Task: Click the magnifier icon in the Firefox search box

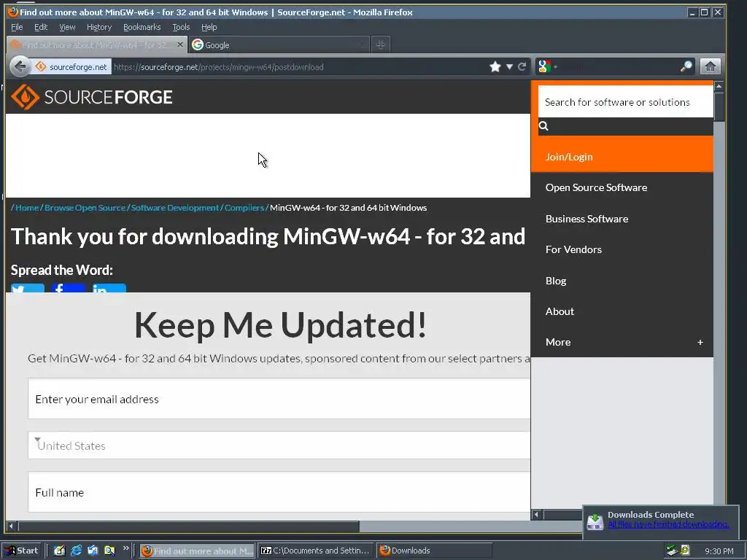Action: 686,66
